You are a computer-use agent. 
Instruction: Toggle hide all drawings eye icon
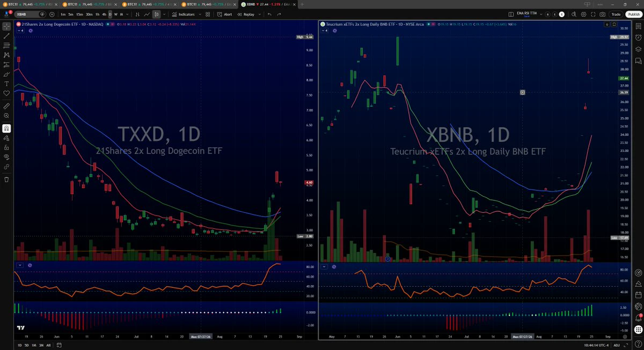[6, 157]
